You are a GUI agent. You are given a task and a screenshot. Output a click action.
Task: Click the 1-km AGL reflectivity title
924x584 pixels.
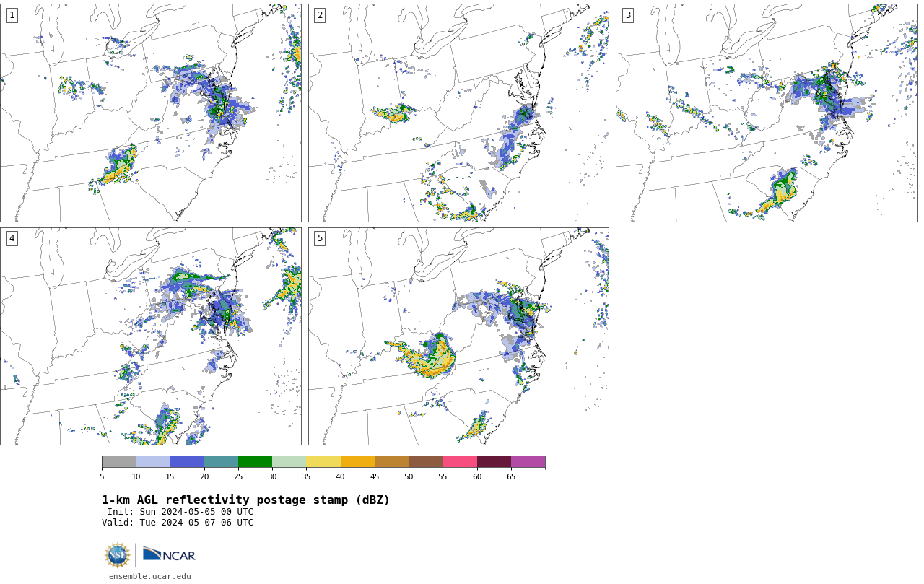[245, 500]
